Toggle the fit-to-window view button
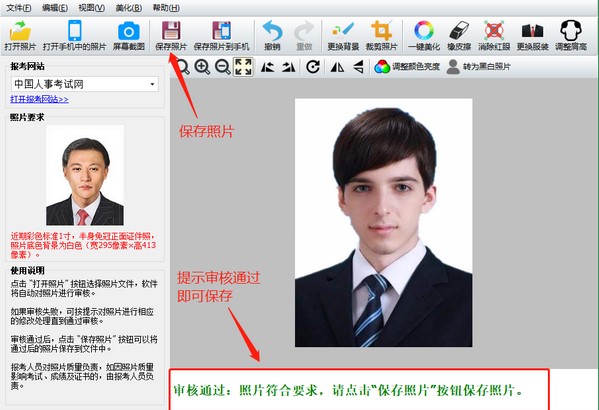The width and height of the screenshot is (599, 410). (243, 67)
